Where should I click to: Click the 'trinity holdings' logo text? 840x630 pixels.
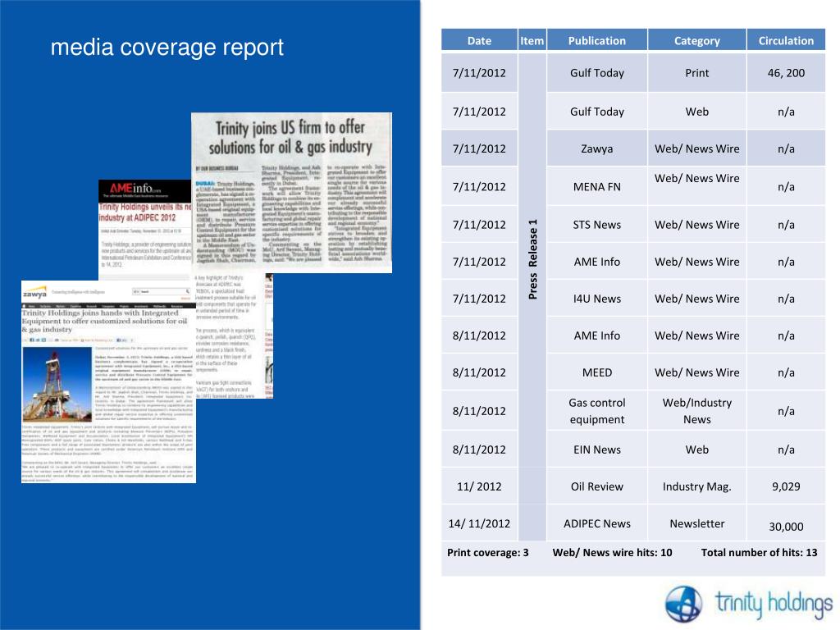[x=774, y=604]
